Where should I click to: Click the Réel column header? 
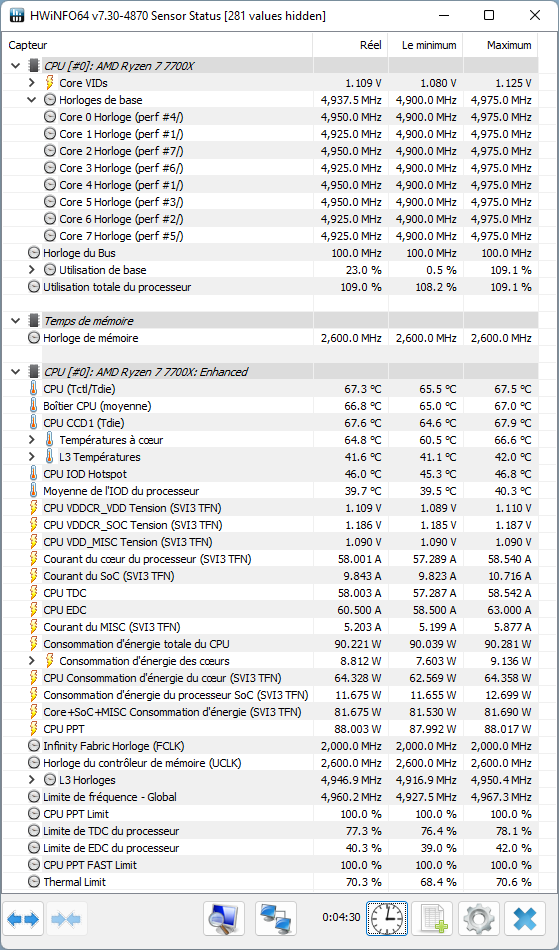tap(350, 45)
